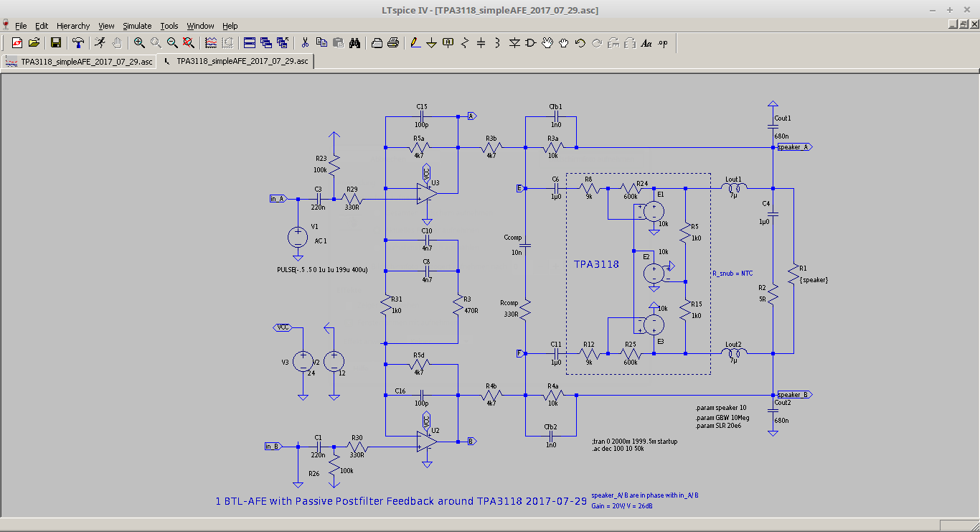980x532 pixels.
Task: Open the Control Panel hammer icon
Action: tap(78, 43)
